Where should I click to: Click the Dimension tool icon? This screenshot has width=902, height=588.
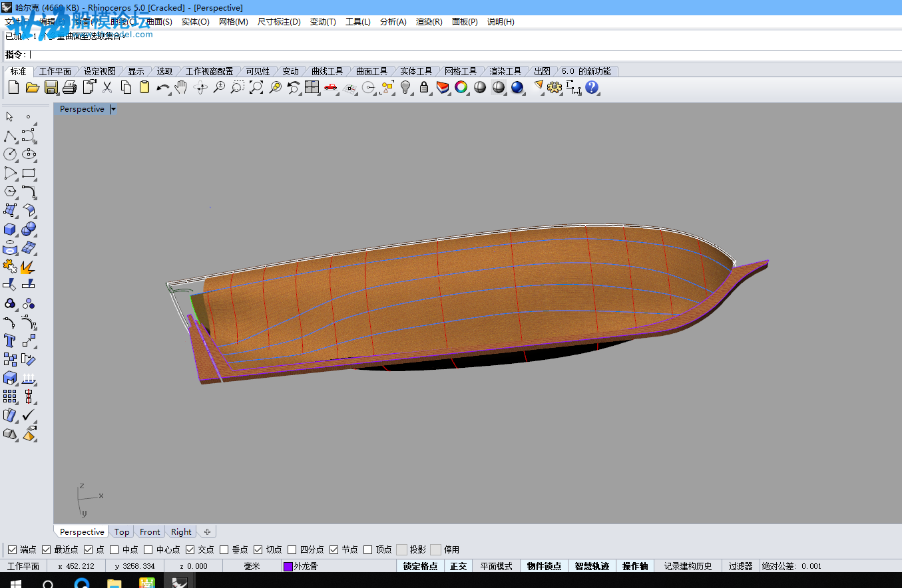coord(574,87)
